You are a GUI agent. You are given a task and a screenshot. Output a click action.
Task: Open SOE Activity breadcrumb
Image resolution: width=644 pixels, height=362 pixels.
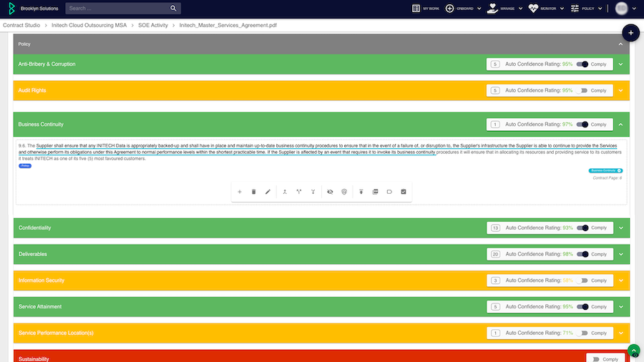tap(153, 25)
